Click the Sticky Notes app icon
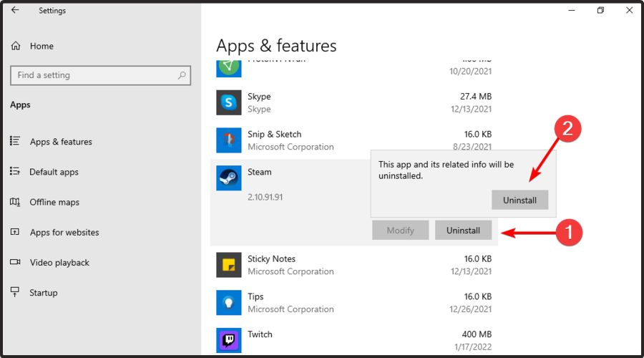The width and height of the screenshot is (644, 358). point(229,265)
